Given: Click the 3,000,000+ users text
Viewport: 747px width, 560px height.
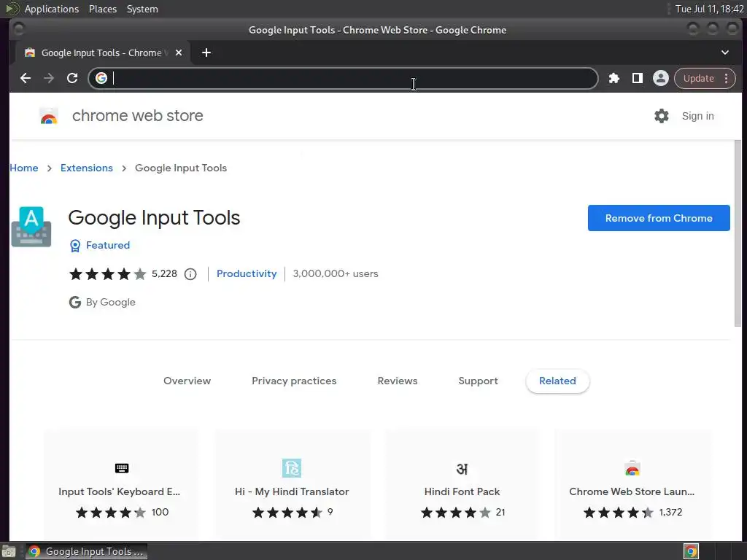Looking at the screenshot, I should pos(336,274).
